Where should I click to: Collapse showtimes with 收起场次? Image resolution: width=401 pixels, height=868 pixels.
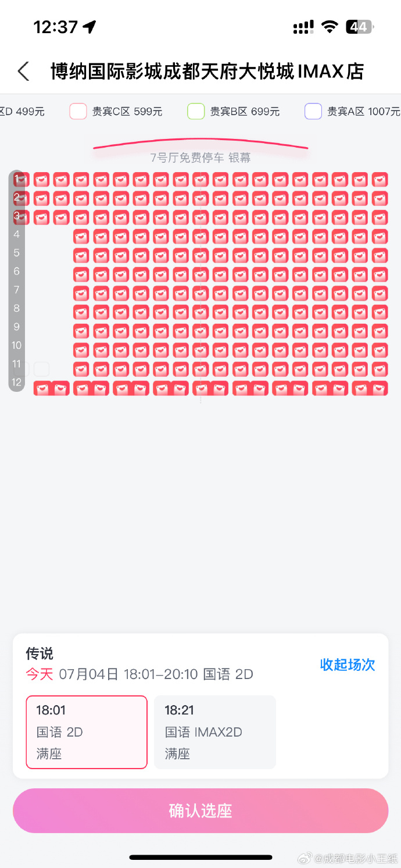pyautogui.click(x=348, y=665)
